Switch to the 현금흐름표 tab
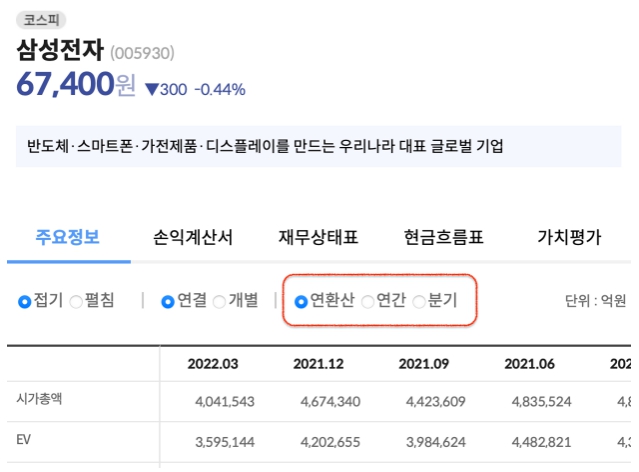Screen dimensions: 639x472 point(444,237)
